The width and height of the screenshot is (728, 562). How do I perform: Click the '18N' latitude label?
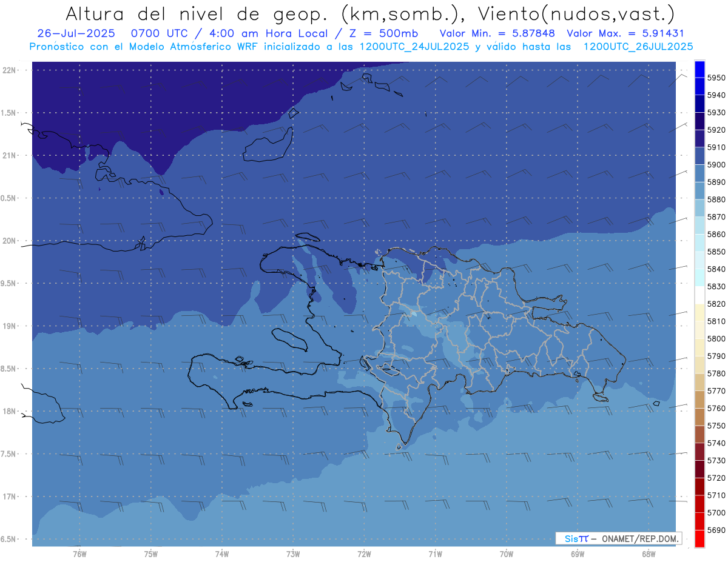click(x=10, y=412)
